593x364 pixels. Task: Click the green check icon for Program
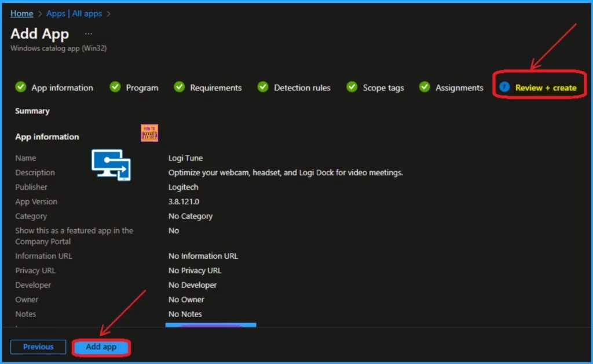pyautogui.click(x=115, y=87)
